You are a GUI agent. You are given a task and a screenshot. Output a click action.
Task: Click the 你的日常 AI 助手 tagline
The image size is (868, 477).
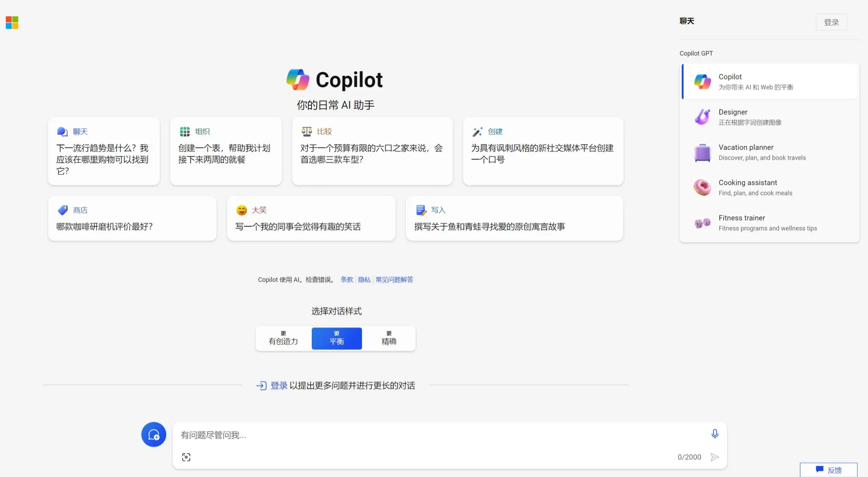tap(336, 105)
